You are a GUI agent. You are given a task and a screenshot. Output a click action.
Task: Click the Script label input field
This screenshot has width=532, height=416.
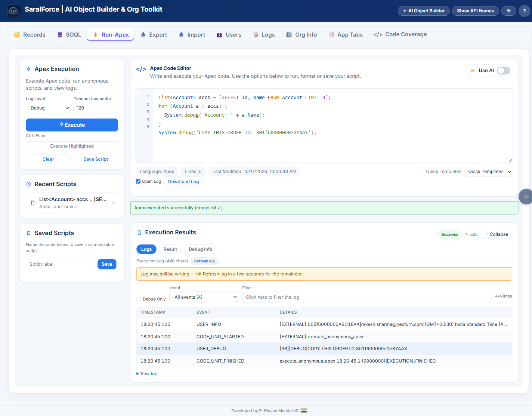[61, 264]
